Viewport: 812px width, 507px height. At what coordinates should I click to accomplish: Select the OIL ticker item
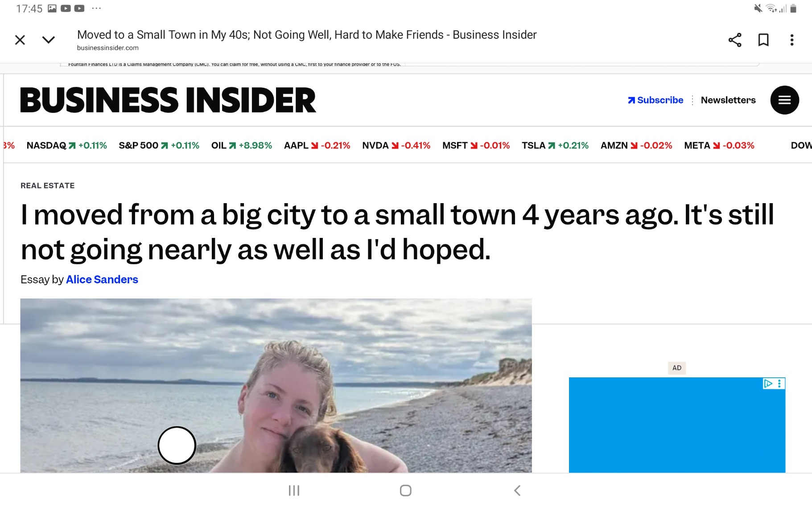coord(241,146)
